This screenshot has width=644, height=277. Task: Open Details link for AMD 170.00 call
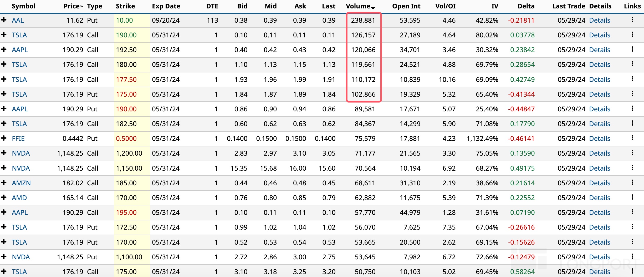click(600, 198)
